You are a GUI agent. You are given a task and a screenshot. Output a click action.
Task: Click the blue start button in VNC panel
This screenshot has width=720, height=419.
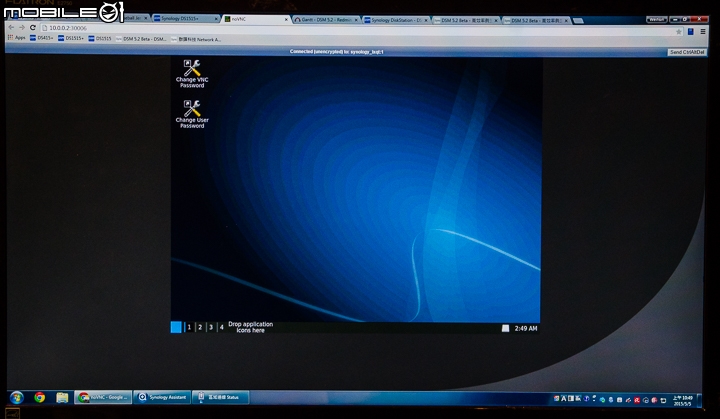tap(176, 327)
